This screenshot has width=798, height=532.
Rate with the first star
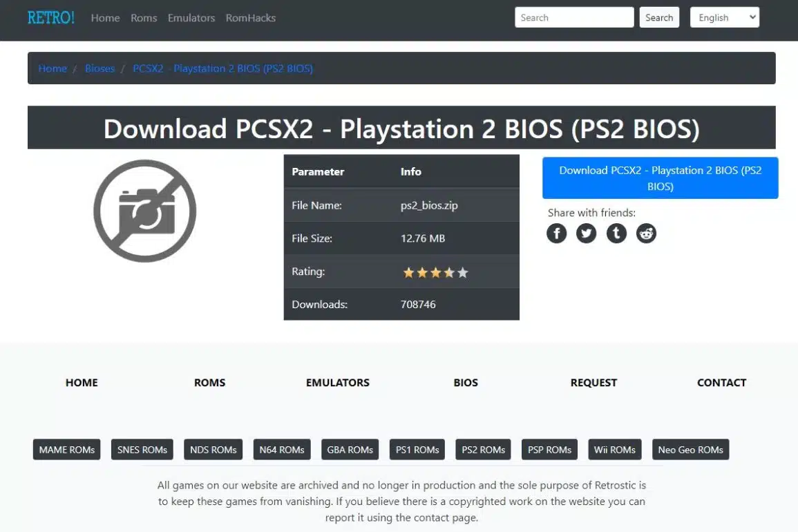click(408, 272)
